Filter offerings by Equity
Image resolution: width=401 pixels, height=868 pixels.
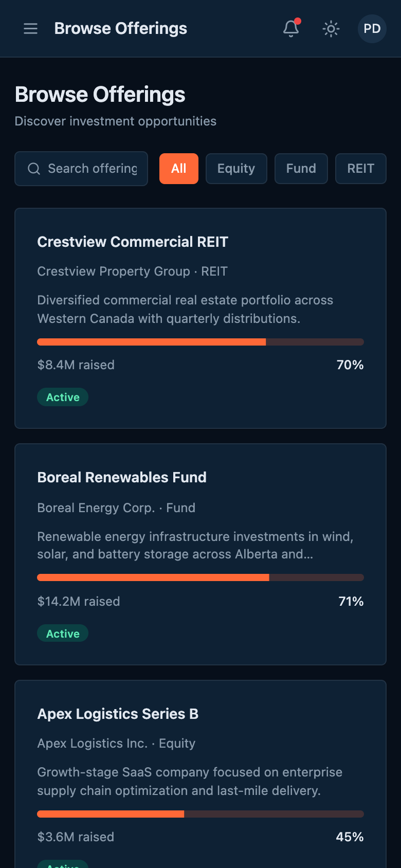[236, 169]
